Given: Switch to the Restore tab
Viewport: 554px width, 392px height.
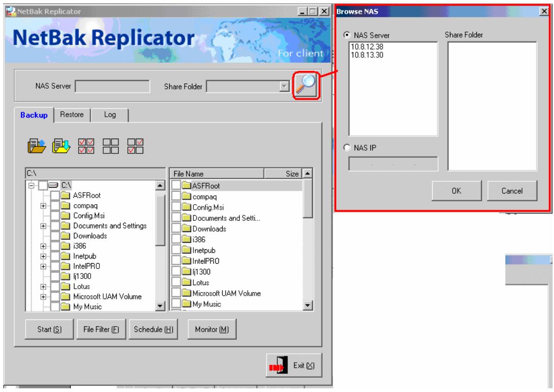Looking at the screenshot, I should [72, 115].
